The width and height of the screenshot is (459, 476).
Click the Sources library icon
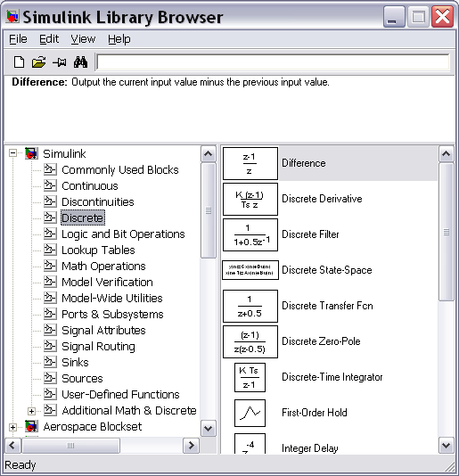[x=50, y=378]
